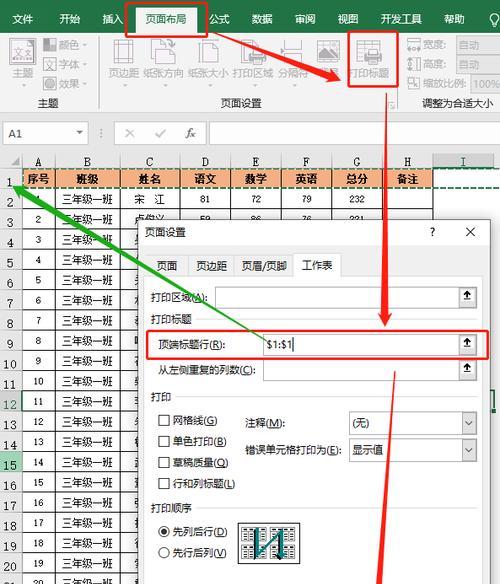Open Page Setup dialog launcher in ribbon
500x584 pixels.
392,106
